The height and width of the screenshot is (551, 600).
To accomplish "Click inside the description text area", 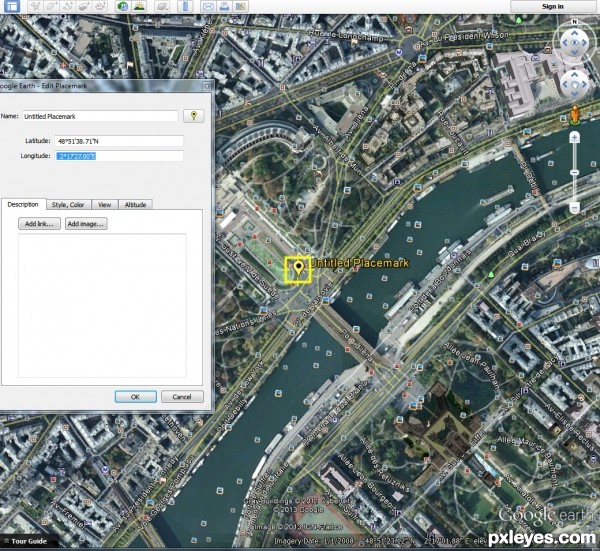I will (x=102, y=305).
